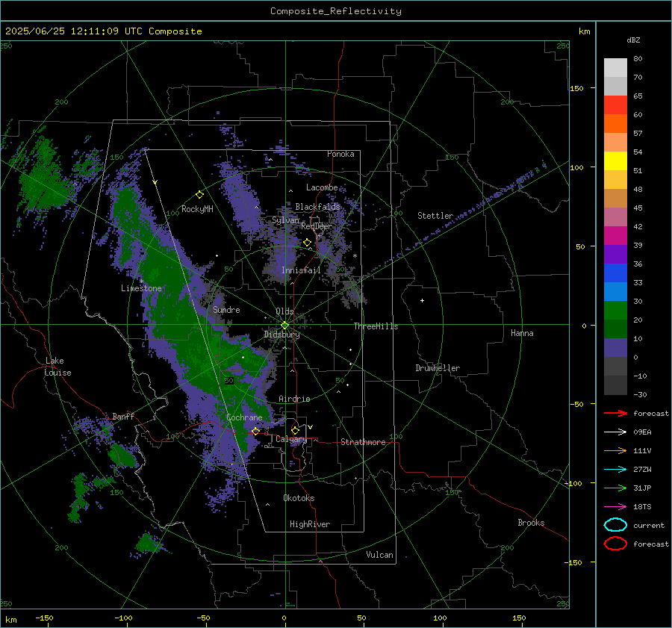672x628 pixels.
Task: Click the dBZ legend heading
Action: point(633,40)
